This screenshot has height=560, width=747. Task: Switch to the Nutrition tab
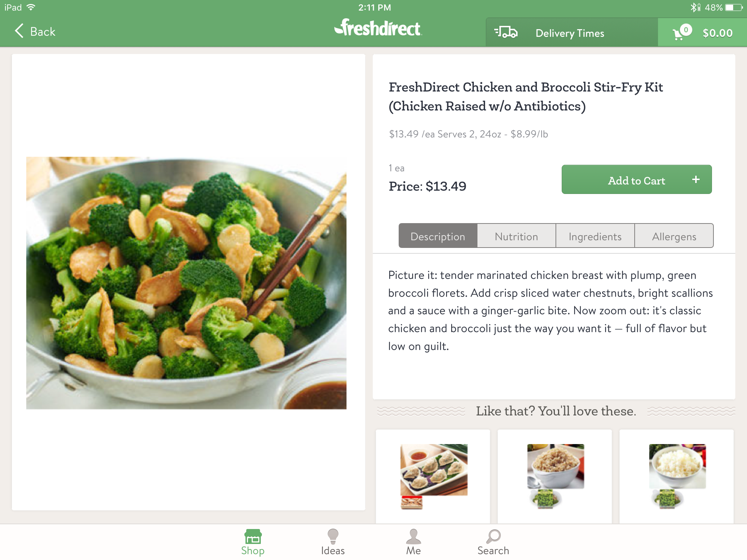tap(516, 236)
